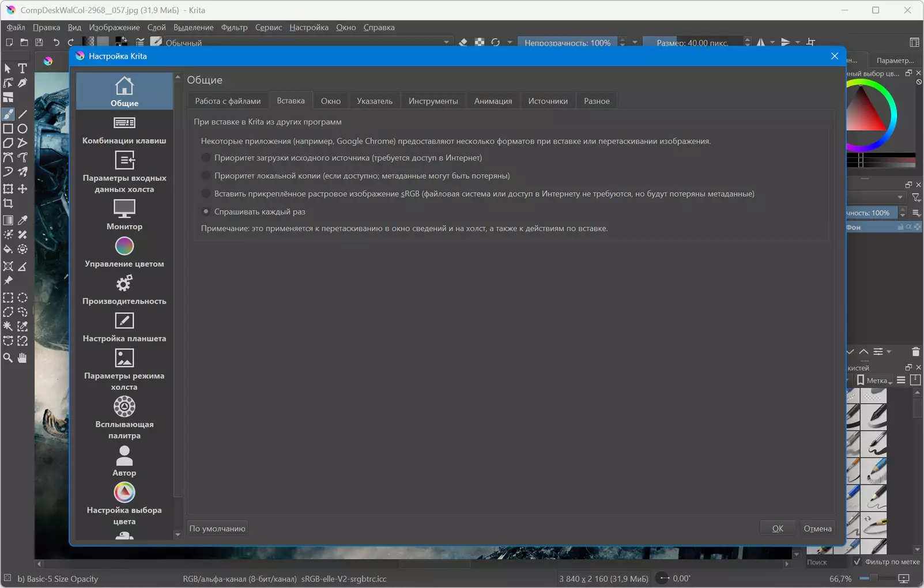Toggle the Фильтр по метке checkbox
924x588 pixels.
pos(857,561)
